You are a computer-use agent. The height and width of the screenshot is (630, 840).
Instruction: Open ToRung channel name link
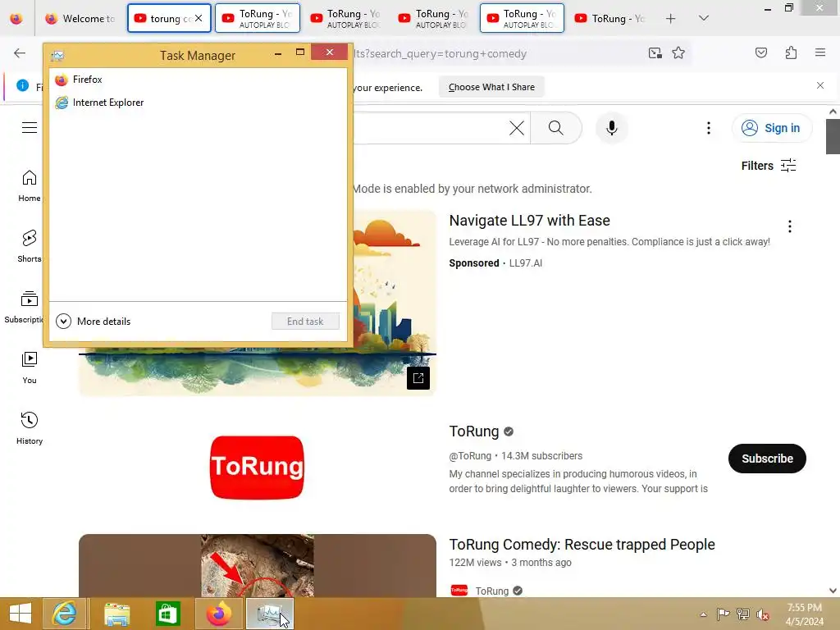click(474, 431)
